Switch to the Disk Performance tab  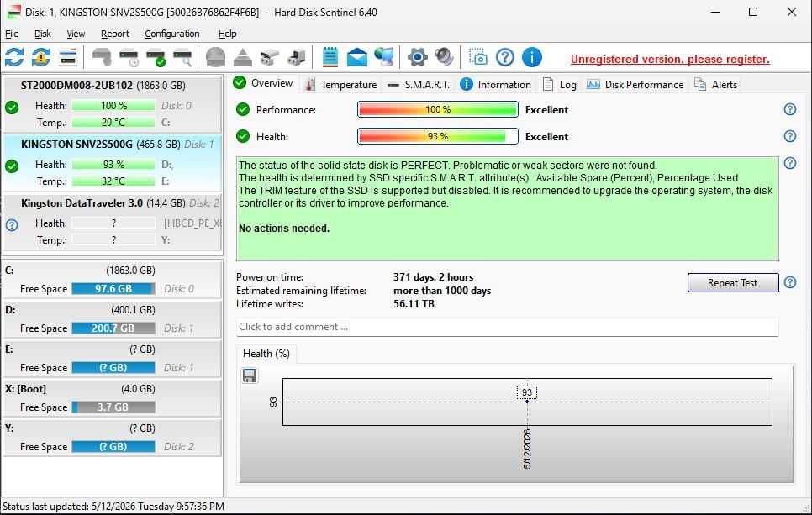635,84
